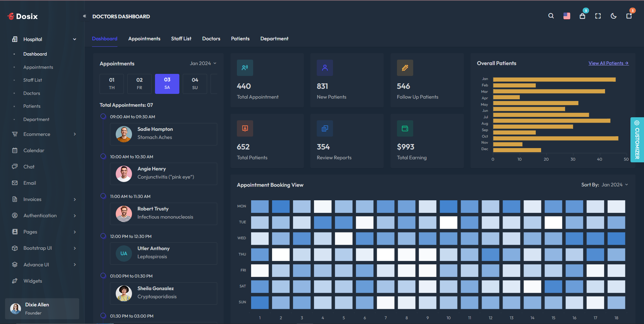Toggle fullscreen mode icon

pos(598,16)
